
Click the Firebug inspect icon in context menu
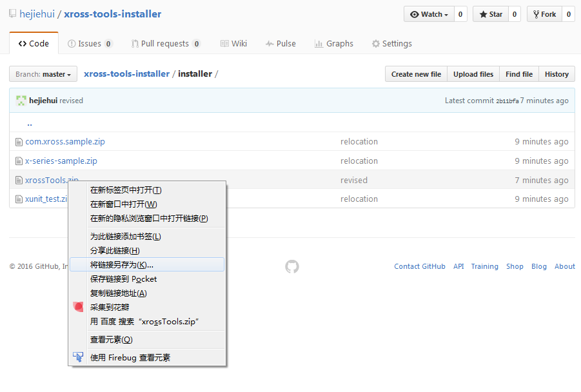coord(78,357)
